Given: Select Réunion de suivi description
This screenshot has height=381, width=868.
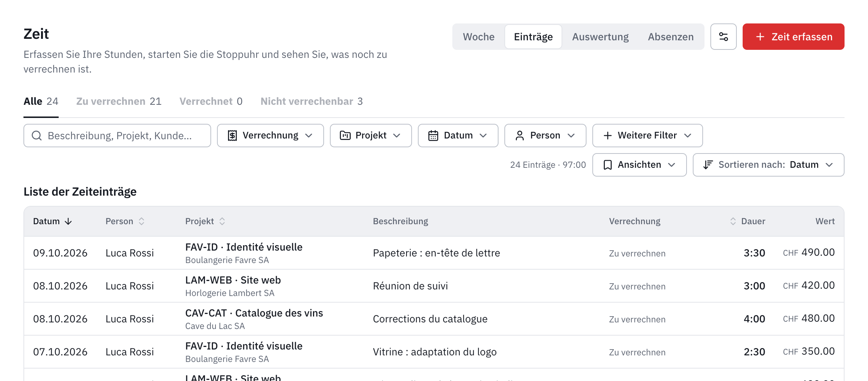Looking at the screenshot, I should point(411,286).
